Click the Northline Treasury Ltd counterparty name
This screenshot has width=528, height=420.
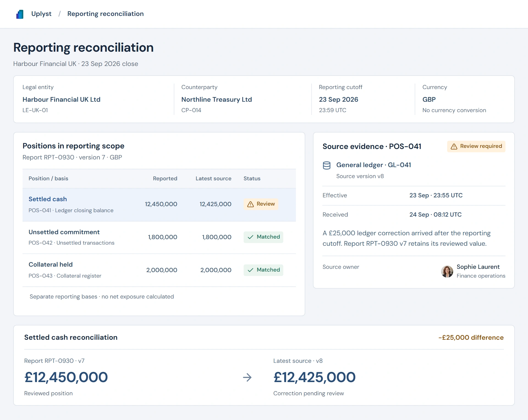click(x=217, y=100)
